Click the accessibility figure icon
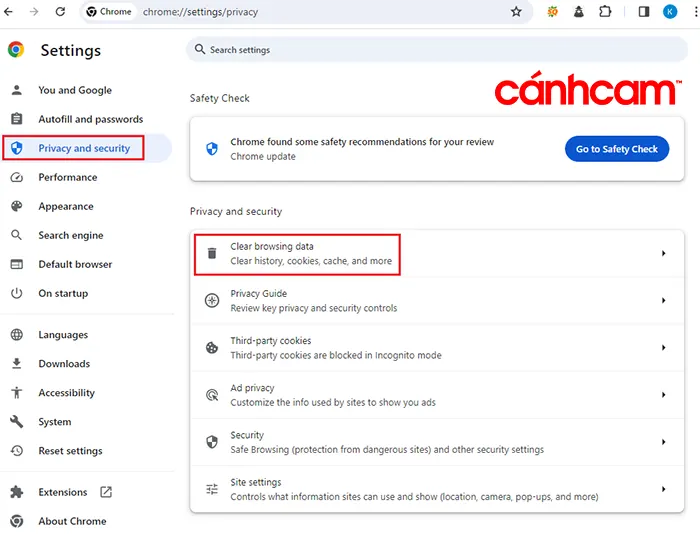The image size is (700, 537). [17, 393]
